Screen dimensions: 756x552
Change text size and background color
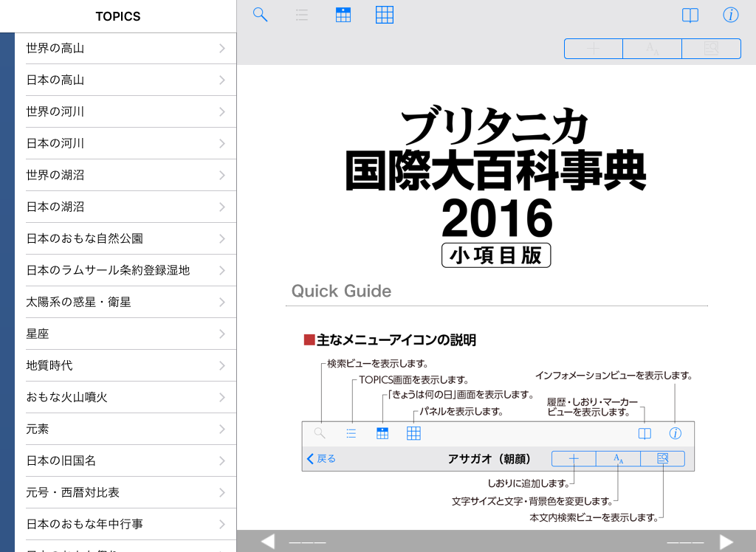click(x=652, y=49)
